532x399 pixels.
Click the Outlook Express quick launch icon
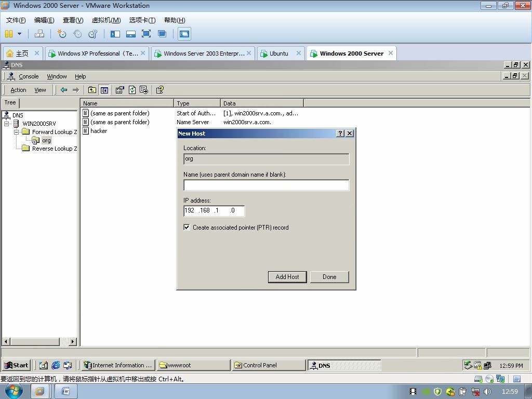pyautogui.click(x=68, y=365)
